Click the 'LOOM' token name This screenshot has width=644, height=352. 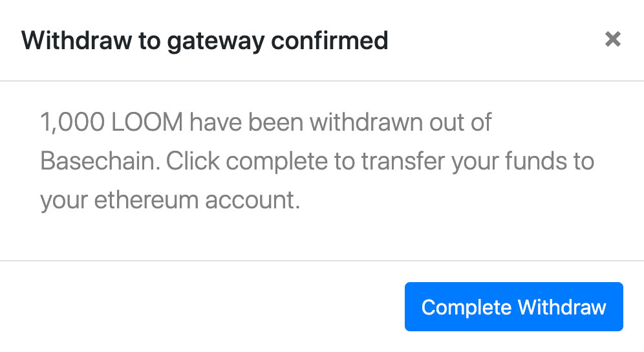(x=147, y=122)
